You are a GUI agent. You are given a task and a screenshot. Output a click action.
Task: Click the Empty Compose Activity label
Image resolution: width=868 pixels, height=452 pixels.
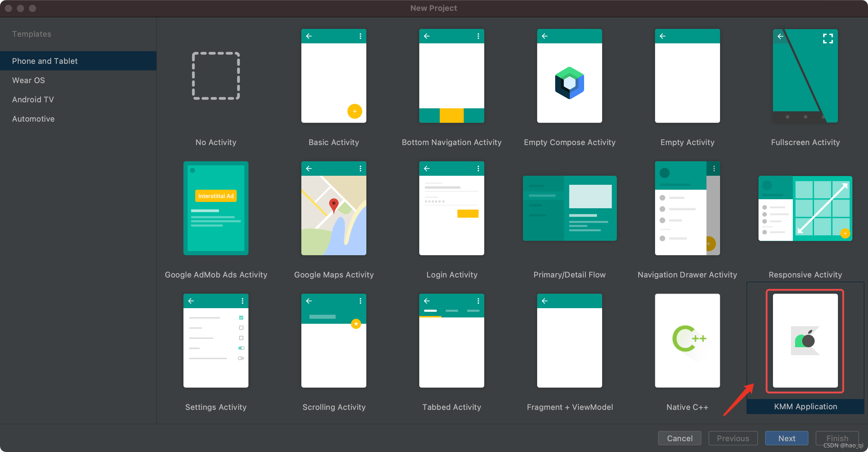[569, 142]
